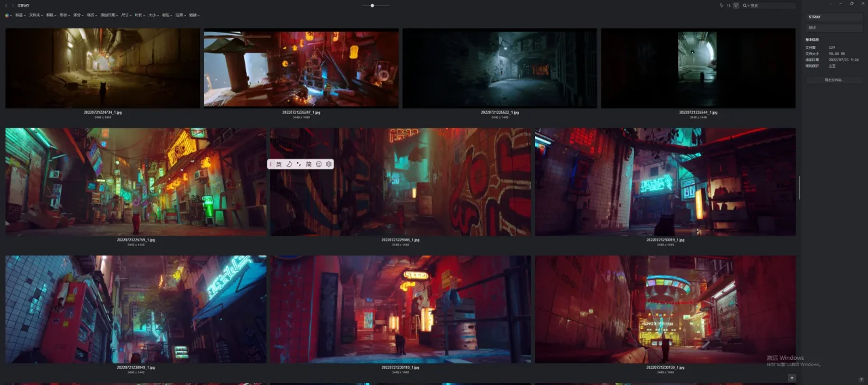Screen dimensions: 868x385
Task: Select thumbnail 20220721230049_1.jpg
Action: (x=136, y=310)
